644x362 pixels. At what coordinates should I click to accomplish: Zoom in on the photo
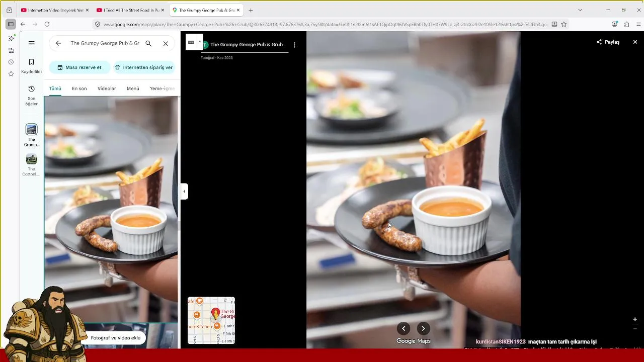[635, 319]
